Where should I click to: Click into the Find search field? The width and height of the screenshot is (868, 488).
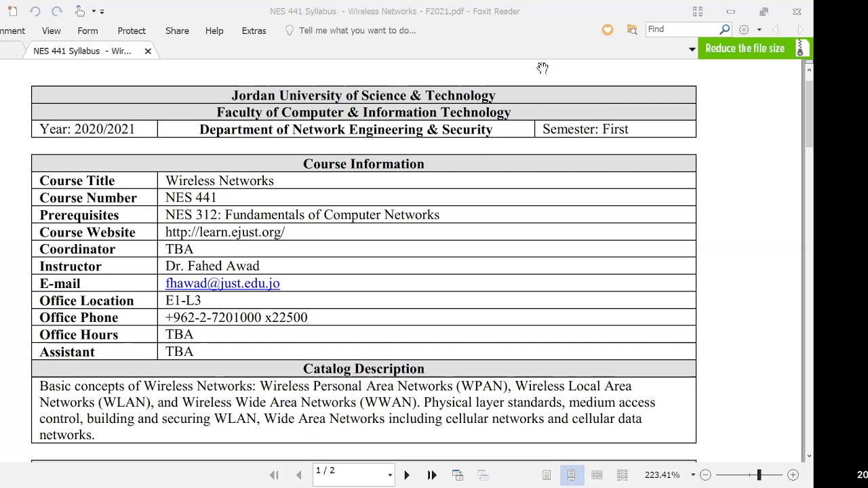click(x=681, y=29)
